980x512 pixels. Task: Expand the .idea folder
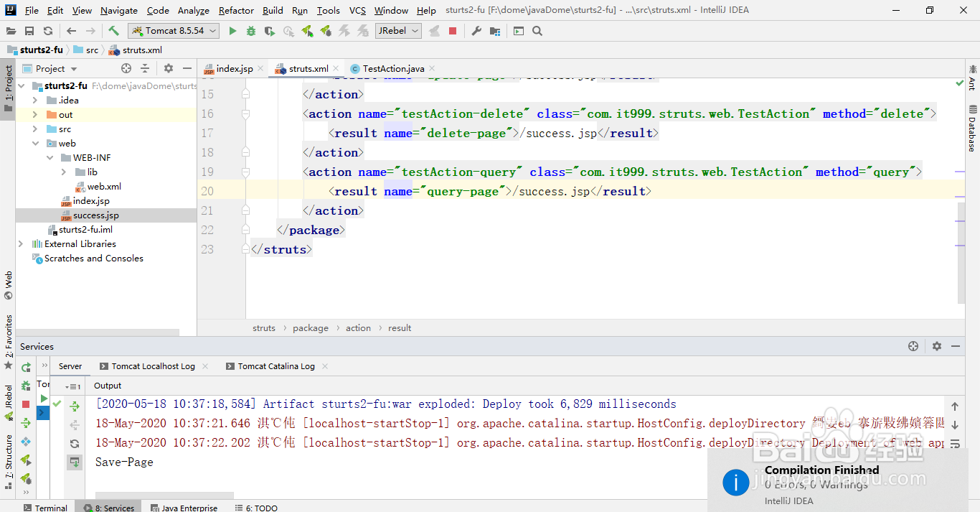tap(35, 101)
